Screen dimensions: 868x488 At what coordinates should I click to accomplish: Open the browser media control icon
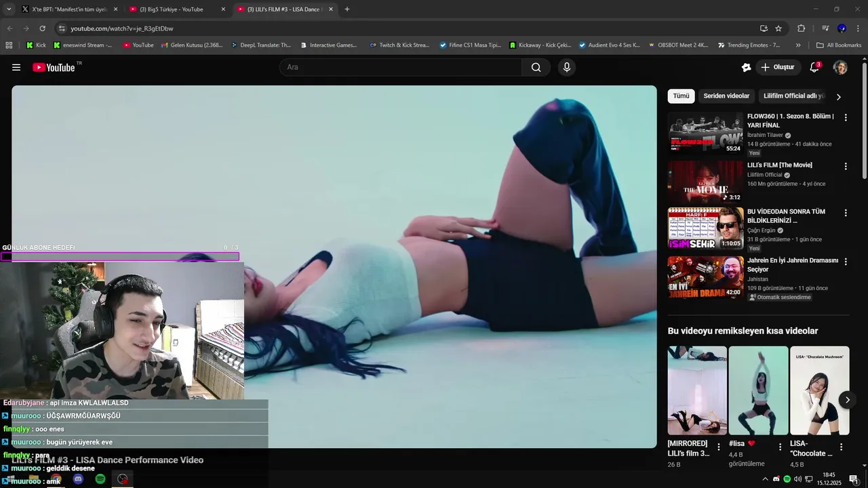825,28
